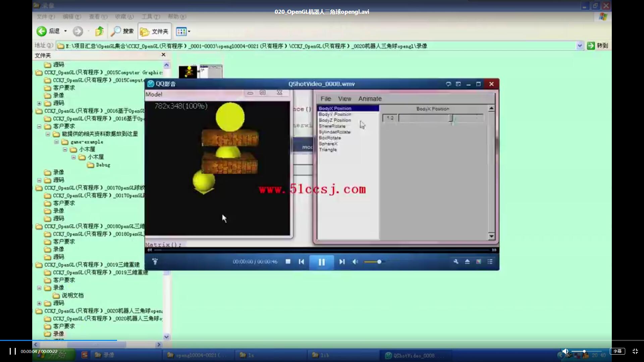Click the QQ影音 eject open-file icon
This screenshot has width=644, height=362.
pyautogui.click(x=467, y=261)
